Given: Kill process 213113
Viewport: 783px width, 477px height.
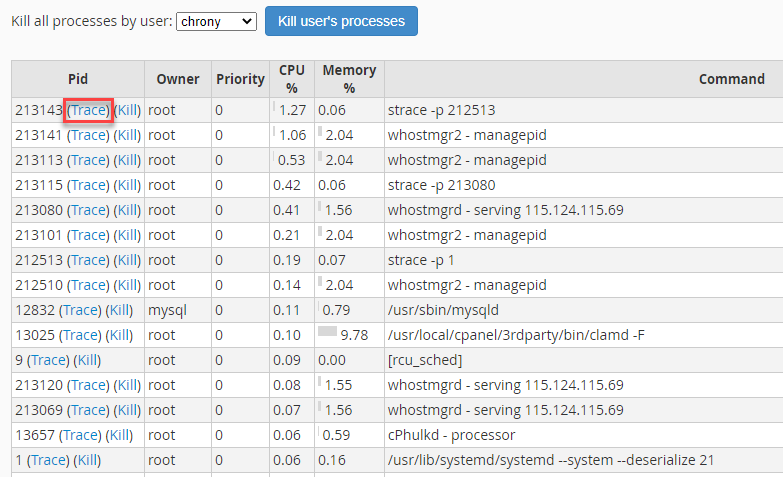Looking at the screenshot, I should (127, 160).
